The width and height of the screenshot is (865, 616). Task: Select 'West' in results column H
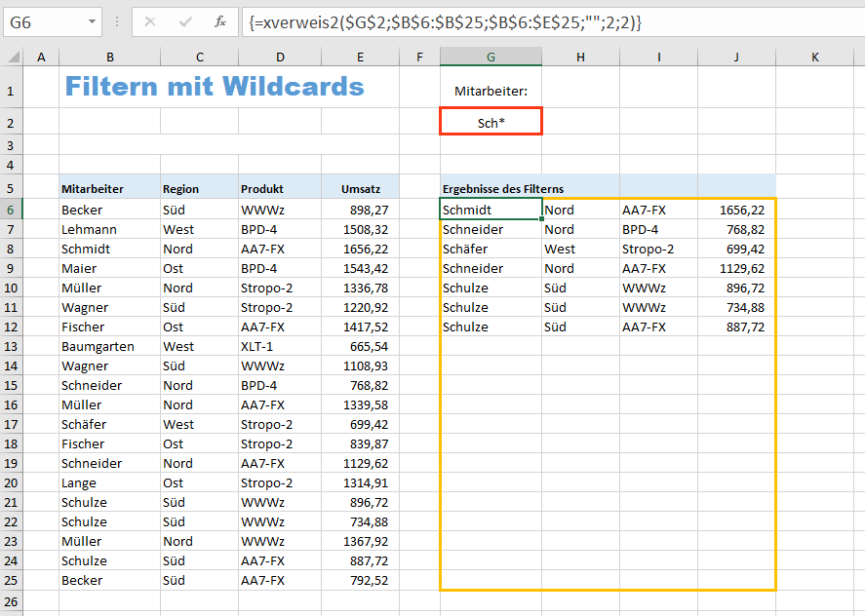(581, 250)
